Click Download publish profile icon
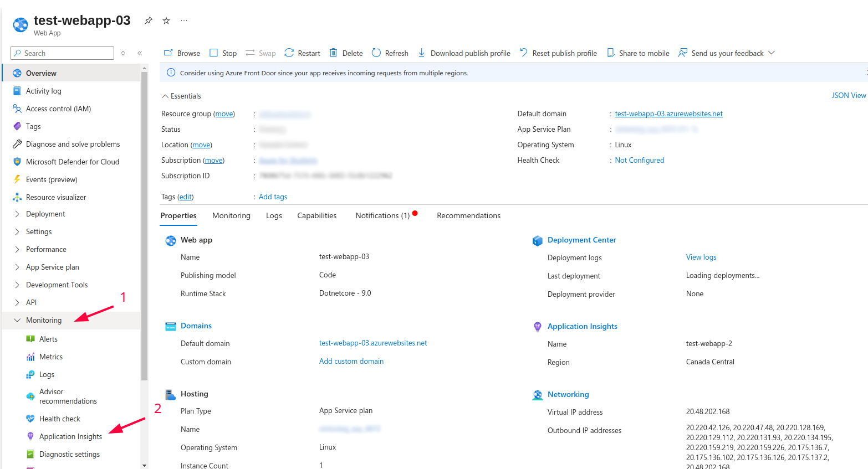Viewport: 868px width, 469px height. click(421, 53)
